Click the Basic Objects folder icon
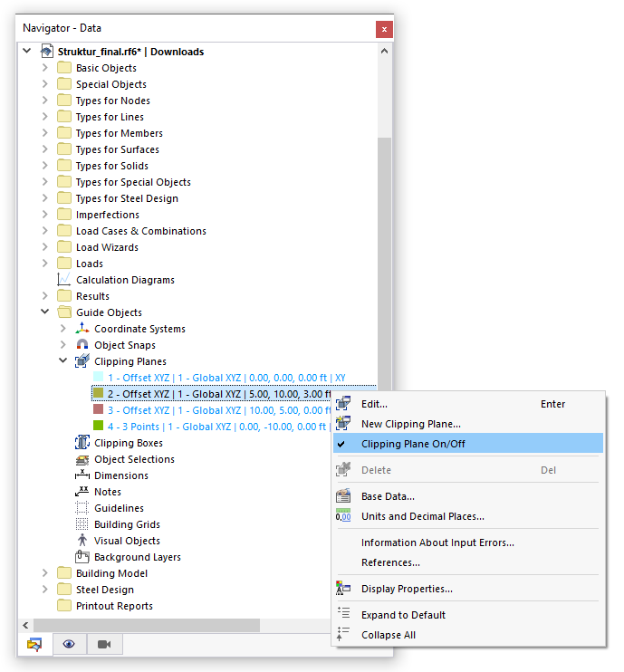Image resolution: width=624 pixels, height=672 pixels. (x=64, y=68)
